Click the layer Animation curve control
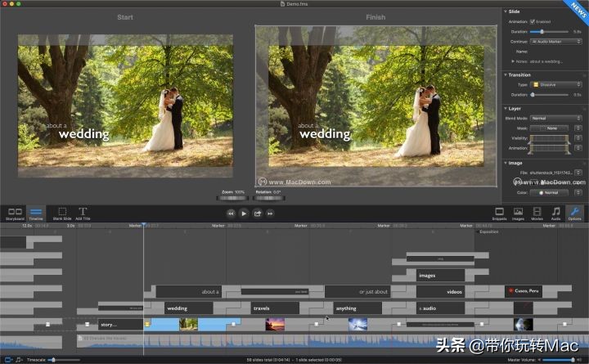The height and width of the screenshot is (364, 589). click(550, 149)
